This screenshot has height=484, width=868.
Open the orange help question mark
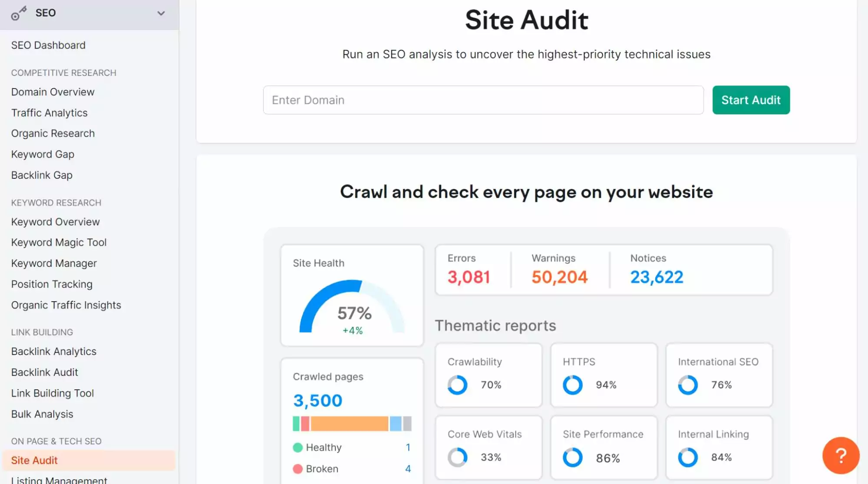(841, 455)
